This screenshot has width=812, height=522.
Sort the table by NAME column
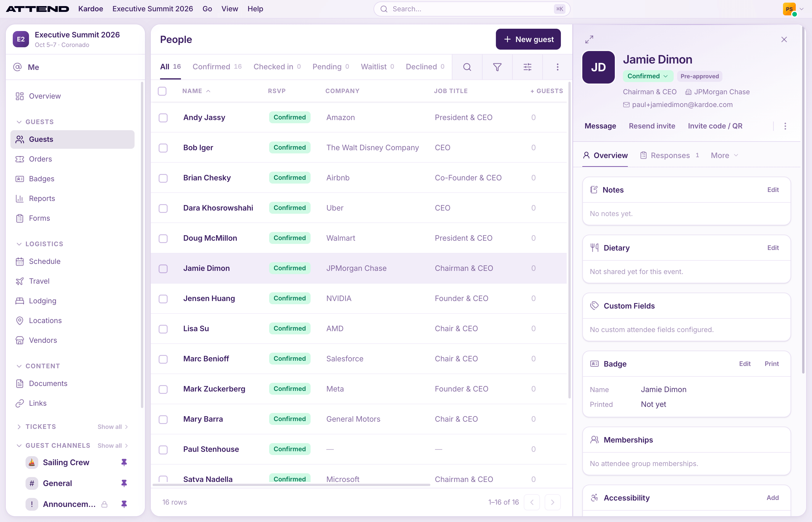[x=196, y=91]
